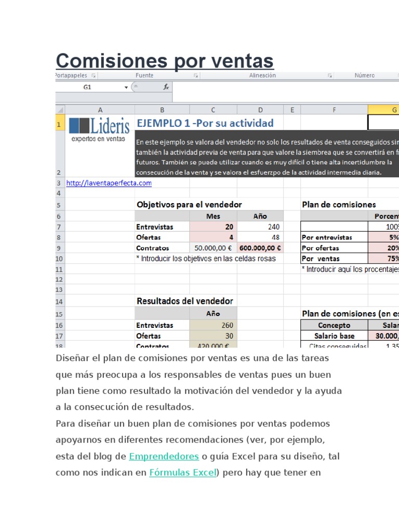Screen dimensions: 399x532
Task: Click the 'Comisiones por ventas' page title
Action: pos(165,61)
